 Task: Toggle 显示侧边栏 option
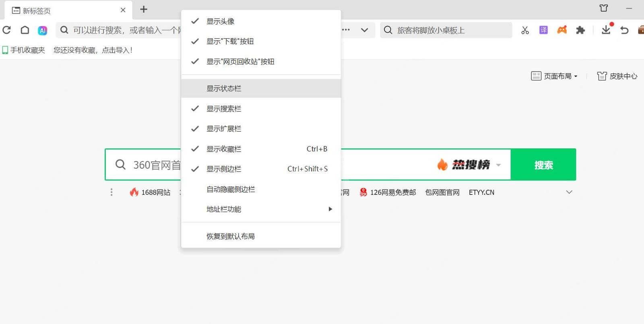pos(261,169)
